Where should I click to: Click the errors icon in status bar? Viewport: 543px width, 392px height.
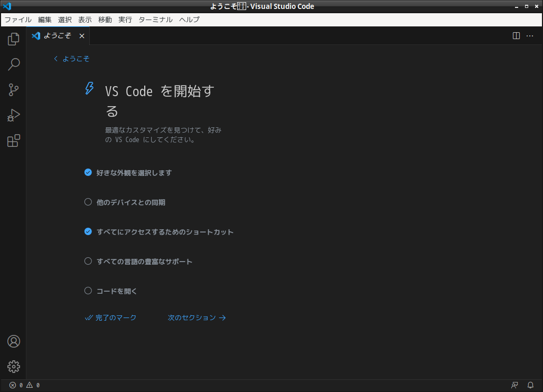click(13, 385)
